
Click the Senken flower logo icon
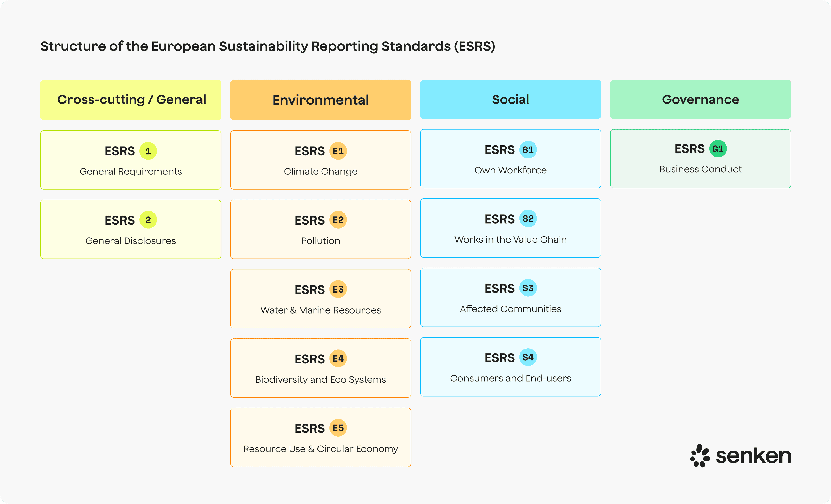(700, 456)
